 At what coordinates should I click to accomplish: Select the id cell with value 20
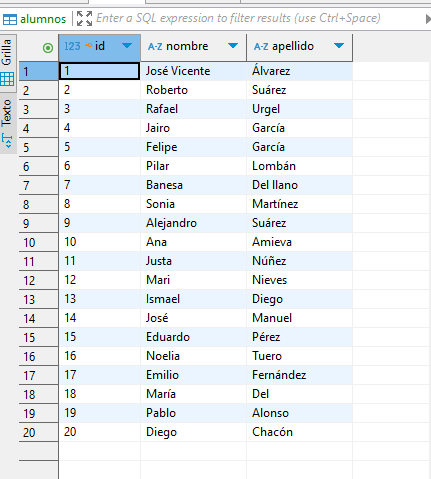(100, 432)
